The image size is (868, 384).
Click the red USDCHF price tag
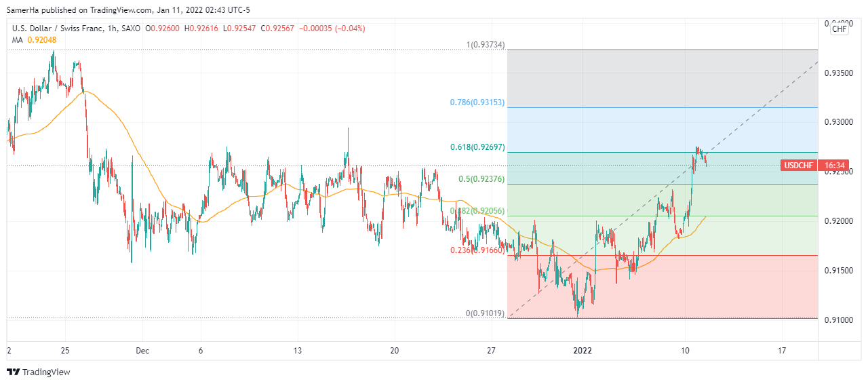[800, 165]
